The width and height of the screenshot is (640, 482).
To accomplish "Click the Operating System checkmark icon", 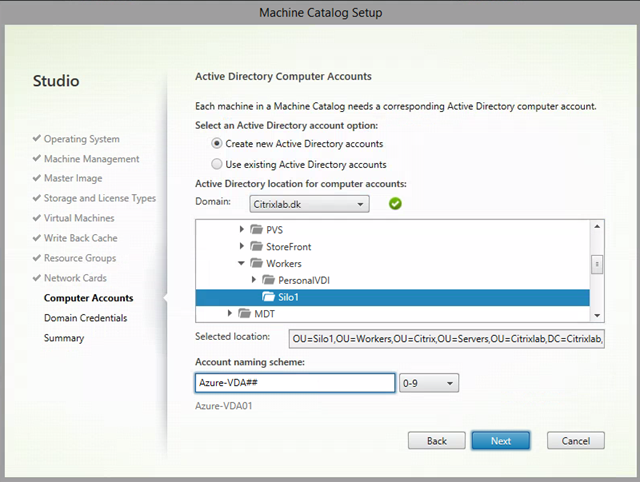I will coord(37,138).
